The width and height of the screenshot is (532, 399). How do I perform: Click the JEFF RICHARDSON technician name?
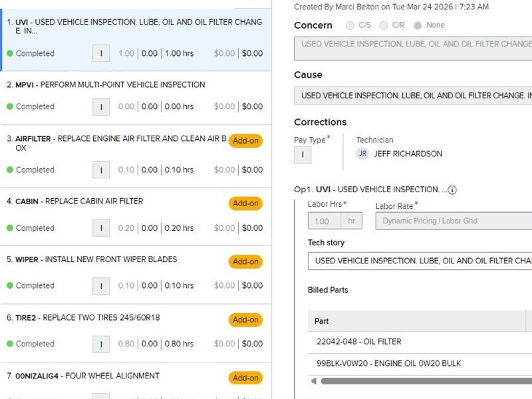pos(408,154)
